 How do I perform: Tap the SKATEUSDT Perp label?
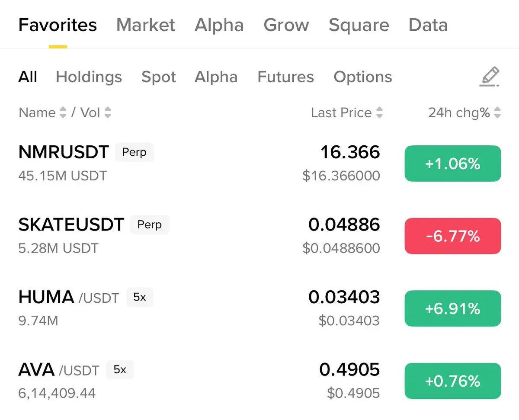(149, 225)
